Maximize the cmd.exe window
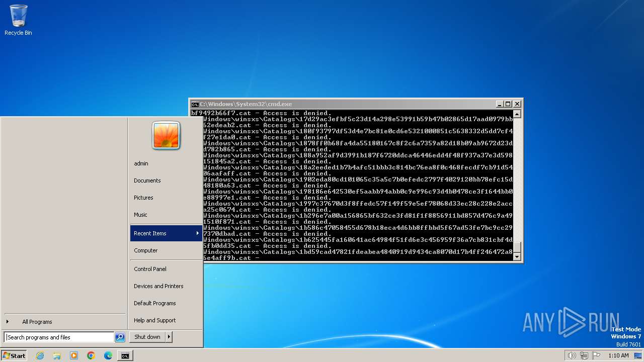 508,104
